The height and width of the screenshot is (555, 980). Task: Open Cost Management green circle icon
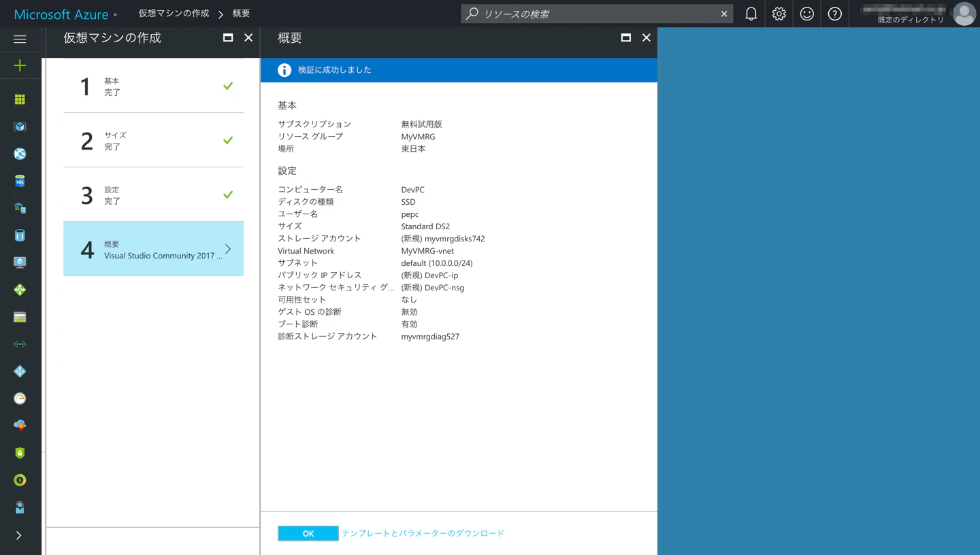(x=20, y=480)
